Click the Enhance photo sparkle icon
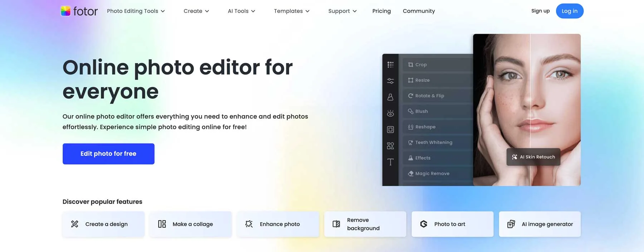 [249, 224]
